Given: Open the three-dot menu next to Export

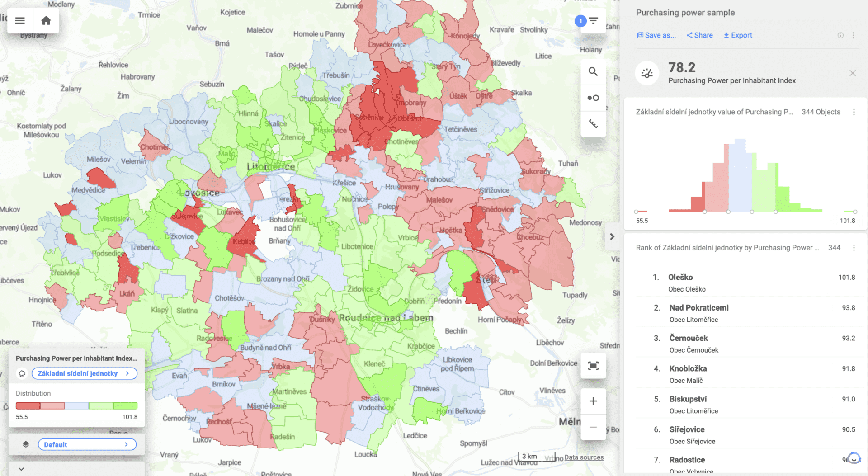Looking at the screenshot, I should (x=854, y=35).
